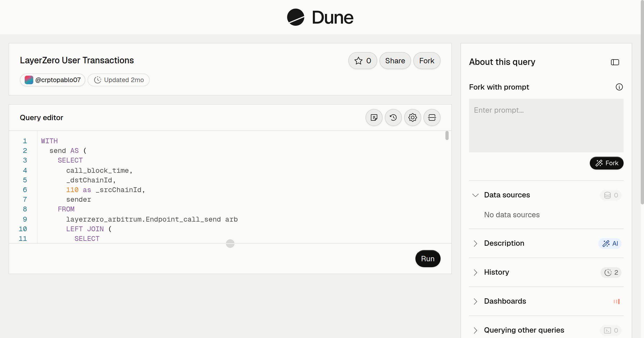Click the History count badge
The height and width of the screenshot is (338, 644).
[x=611, y=272]
